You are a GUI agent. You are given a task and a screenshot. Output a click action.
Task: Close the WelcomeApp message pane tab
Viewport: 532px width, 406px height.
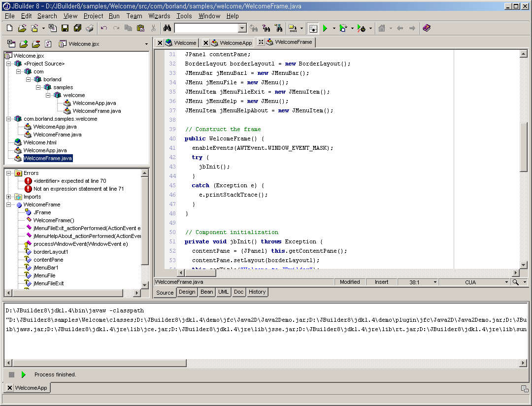(10, 388)
